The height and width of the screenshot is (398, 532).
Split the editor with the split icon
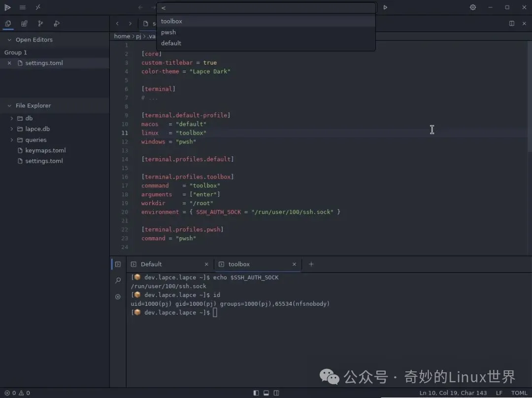pyautogui.click(x=512, y=24)
